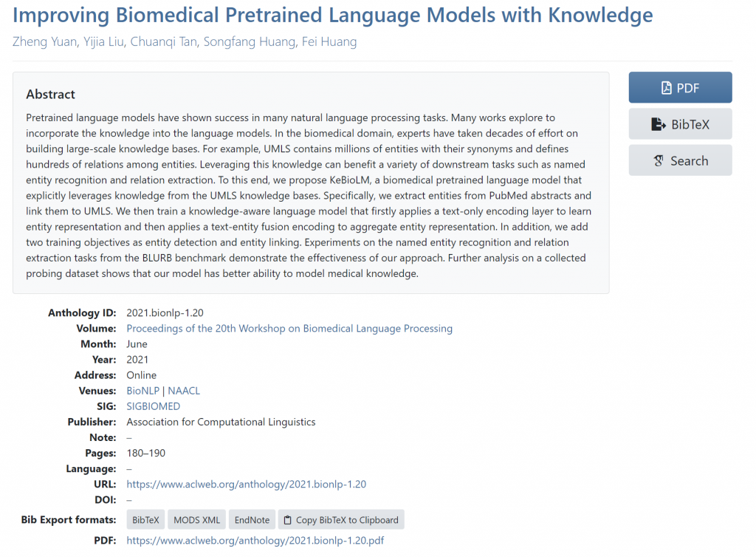The image size is (756, 557).
Task: Open the anthology URL for this paper
Action: point(246,485)
